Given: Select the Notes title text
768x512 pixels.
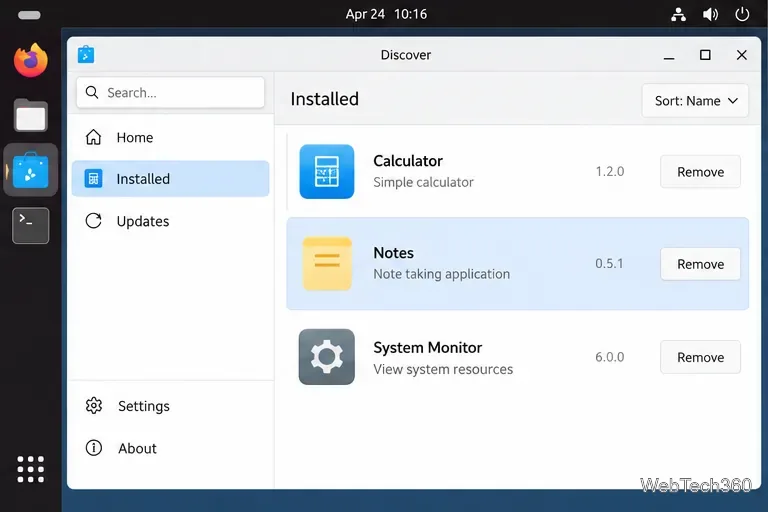Looking at the screenshot, I should point(393,253).
